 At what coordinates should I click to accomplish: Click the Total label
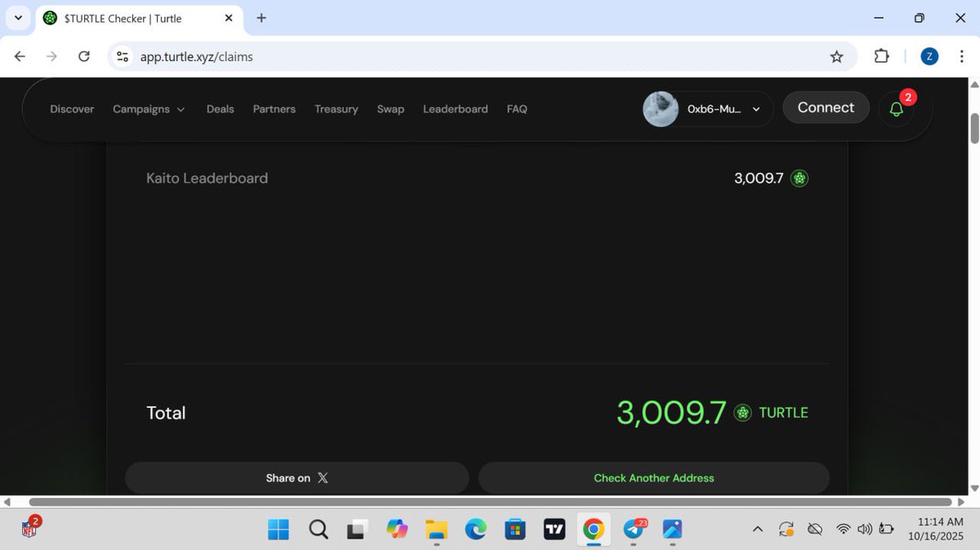(x=166, y=413)
